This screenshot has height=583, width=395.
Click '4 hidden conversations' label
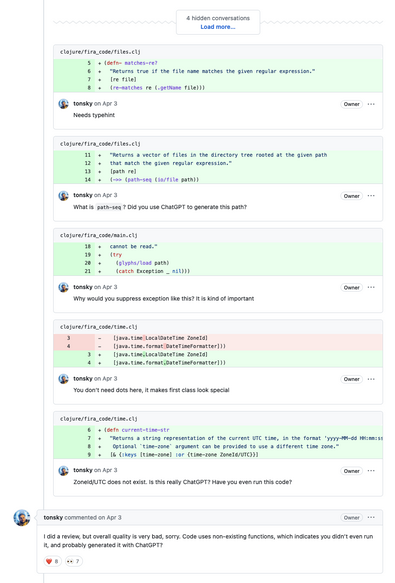click(x=218, y=18)
